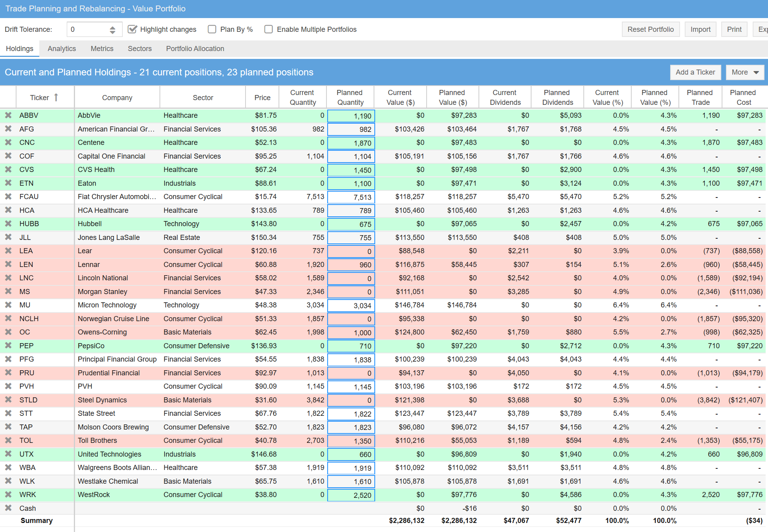Check Enable Multiple Portfolios
The height and width of the screenshot is (532, 768).
coord(269,29)
